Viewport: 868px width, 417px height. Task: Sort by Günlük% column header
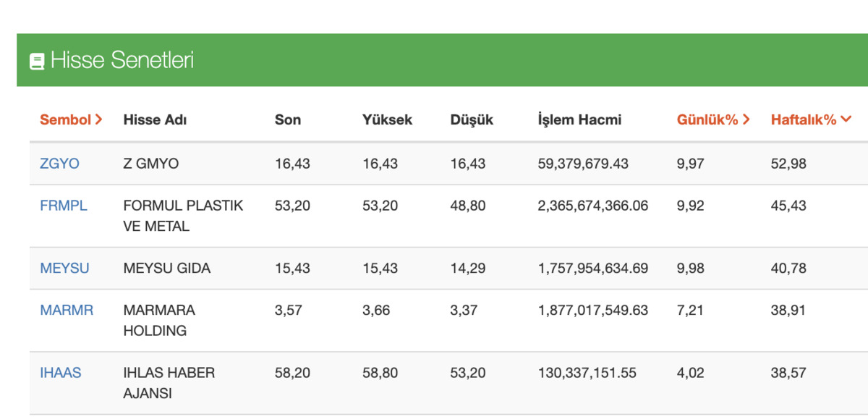[713, 119]
